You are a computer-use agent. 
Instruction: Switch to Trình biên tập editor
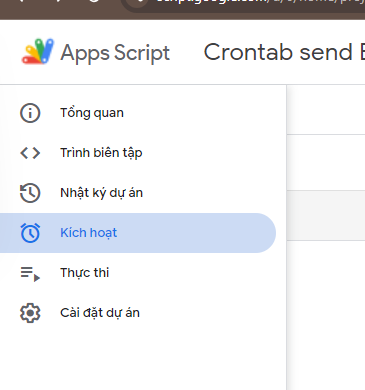click(138, 153)
